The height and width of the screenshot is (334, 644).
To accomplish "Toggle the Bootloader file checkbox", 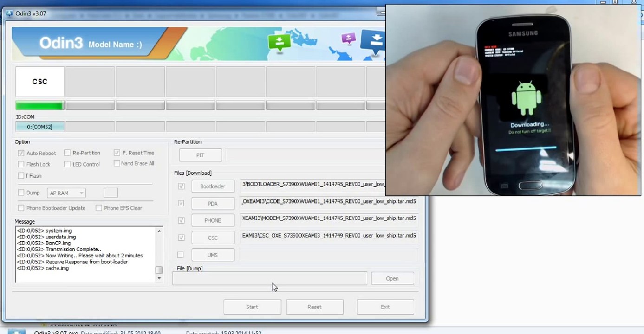I will coord(181,186).
